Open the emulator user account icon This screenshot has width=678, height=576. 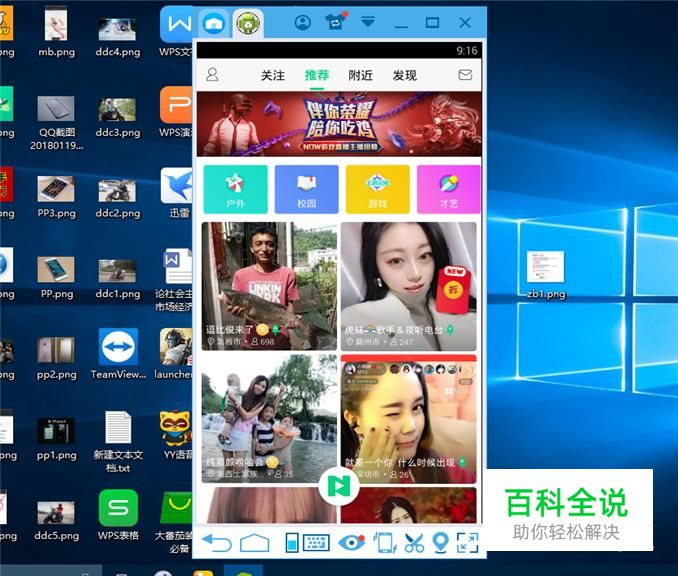coord(302,22)
